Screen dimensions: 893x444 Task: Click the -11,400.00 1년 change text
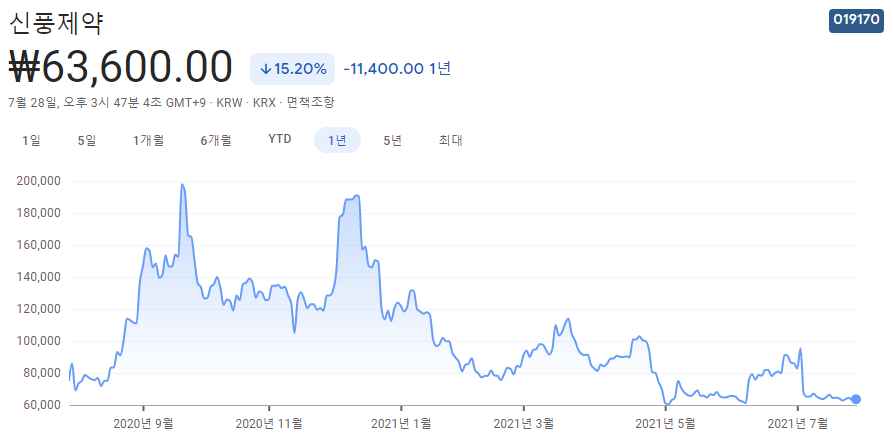click(x=397, y=69)
